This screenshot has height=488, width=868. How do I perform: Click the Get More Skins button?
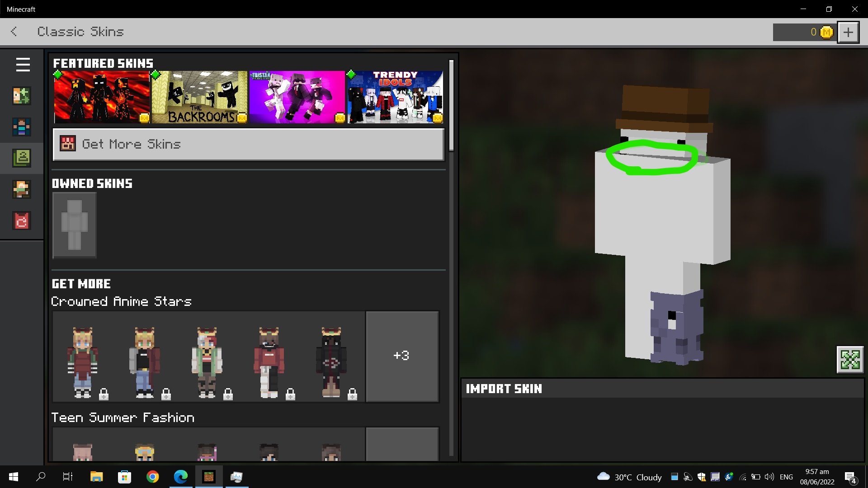[248, 145]
